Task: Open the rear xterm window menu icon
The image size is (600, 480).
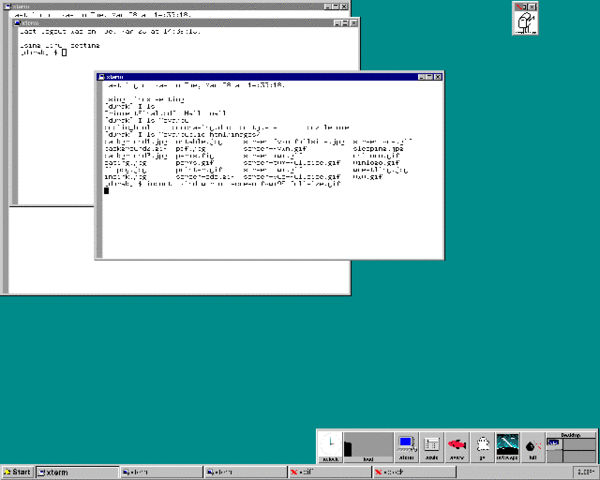Action: (x=7, y=7)
